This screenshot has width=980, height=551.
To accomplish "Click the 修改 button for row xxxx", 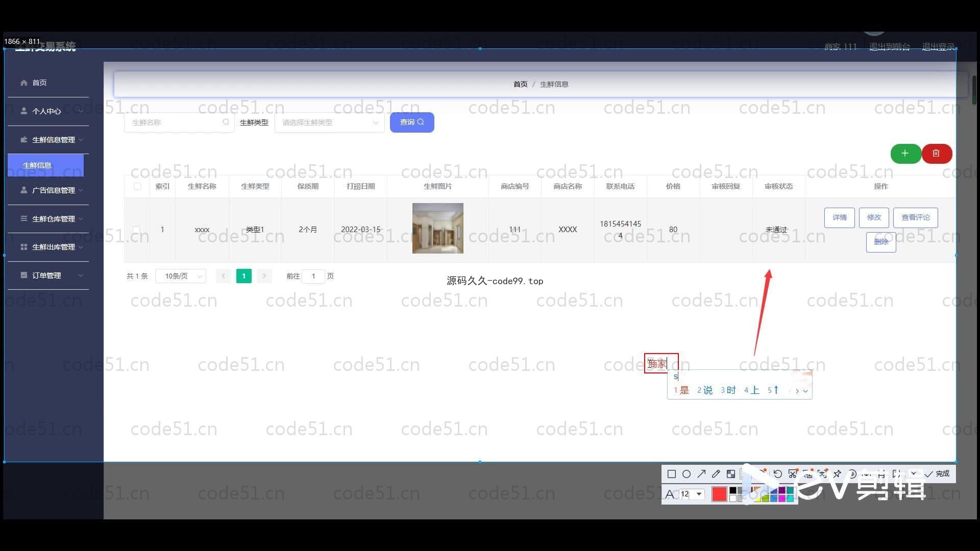I will click(x=874, y=218).
